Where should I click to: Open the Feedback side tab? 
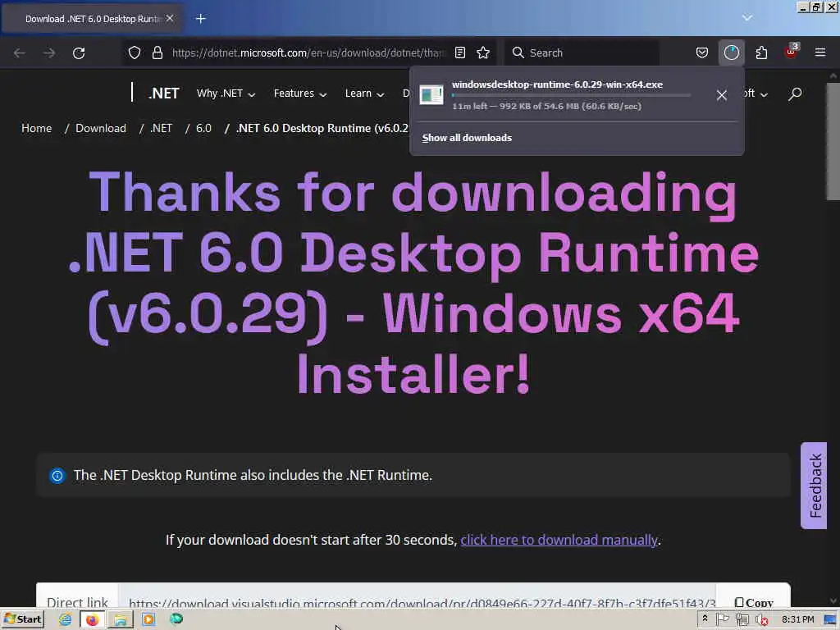(814, 486)
